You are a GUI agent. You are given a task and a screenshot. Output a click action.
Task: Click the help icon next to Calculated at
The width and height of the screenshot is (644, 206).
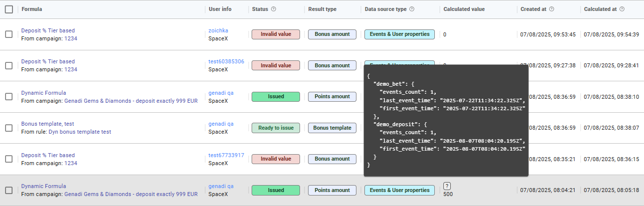622,9
